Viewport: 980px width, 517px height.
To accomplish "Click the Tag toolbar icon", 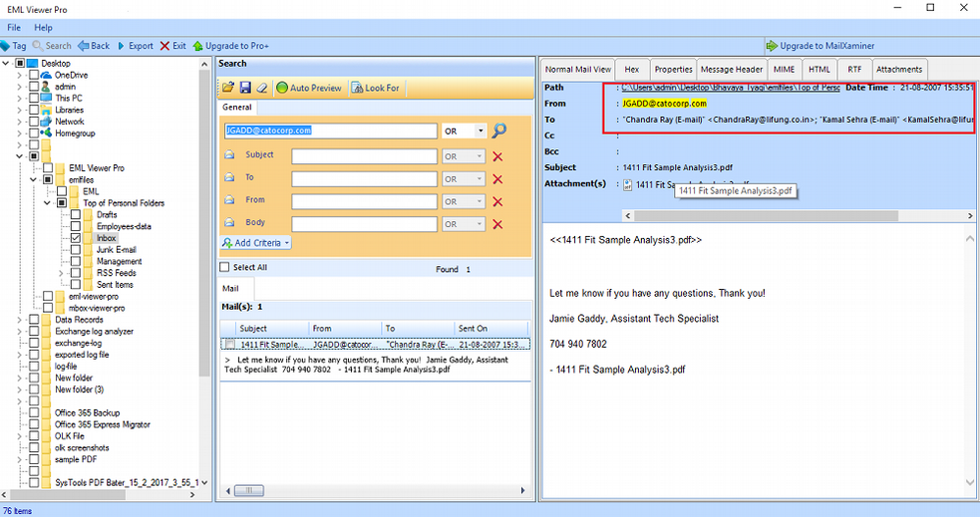I will (x=5, y=46).
